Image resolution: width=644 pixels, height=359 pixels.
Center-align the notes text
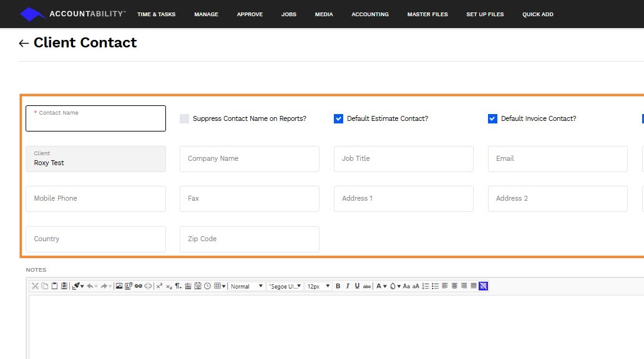coord(455,285)
